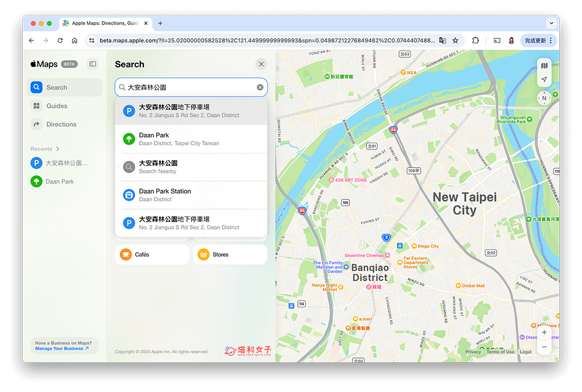Screen dimensions: 582x392
Task: Open the browser extensions puzzle icon
Action: click(475, 40)
